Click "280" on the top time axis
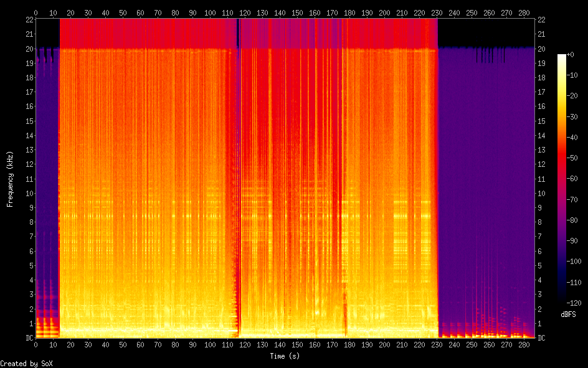The width and height of the screenshot is (588, 368). point(524,13)
